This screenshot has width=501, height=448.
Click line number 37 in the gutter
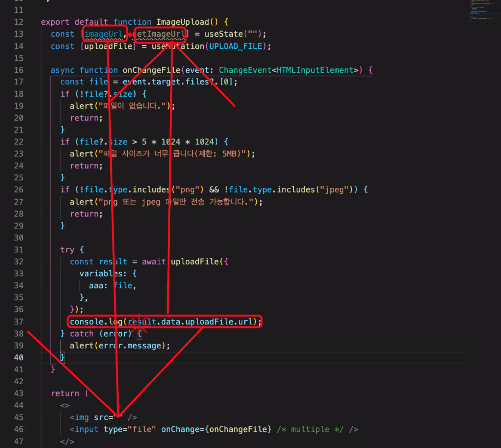click(19, 322)
